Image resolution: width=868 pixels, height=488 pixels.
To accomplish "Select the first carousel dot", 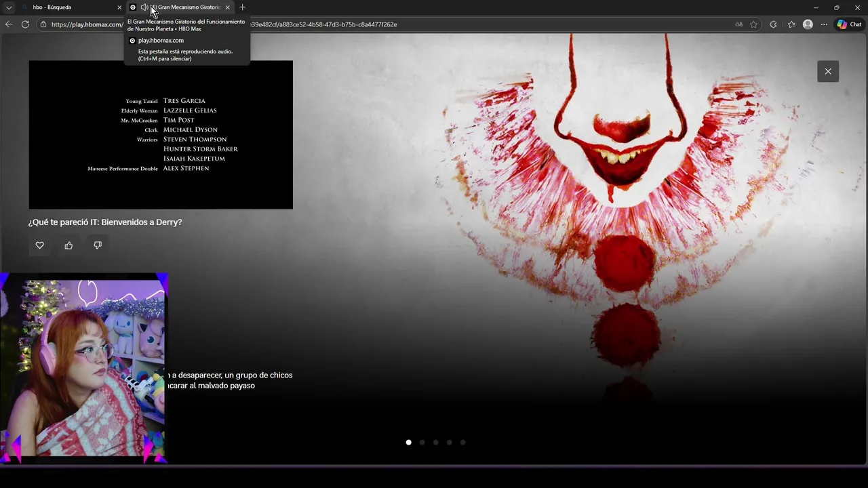I will 408,443.
